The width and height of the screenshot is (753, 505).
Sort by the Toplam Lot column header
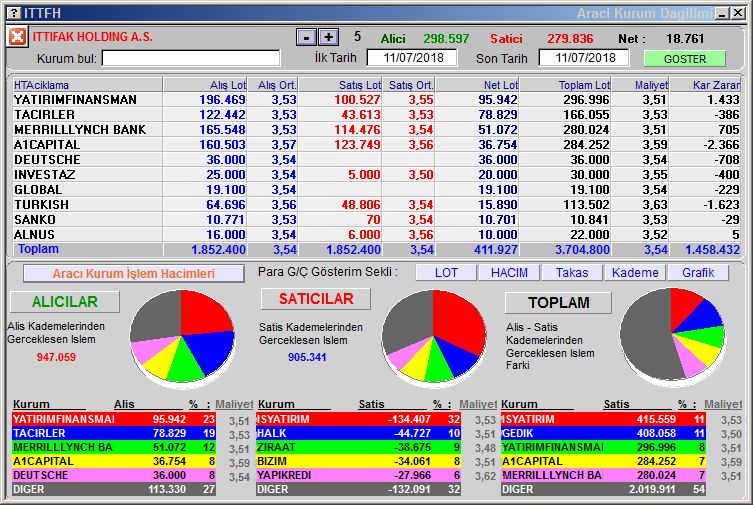click(566, 85)
